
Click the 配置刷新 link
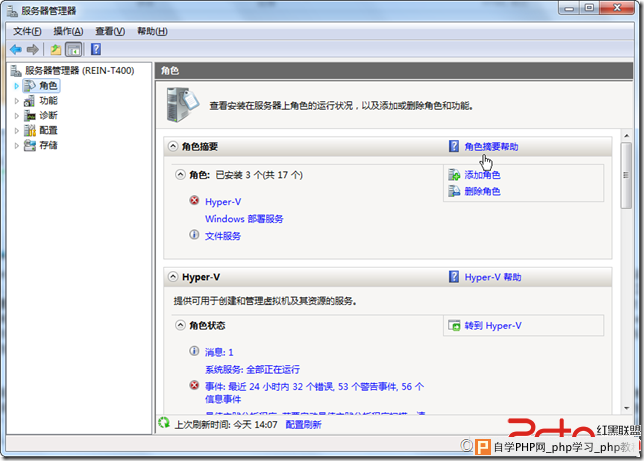point(304,424)
